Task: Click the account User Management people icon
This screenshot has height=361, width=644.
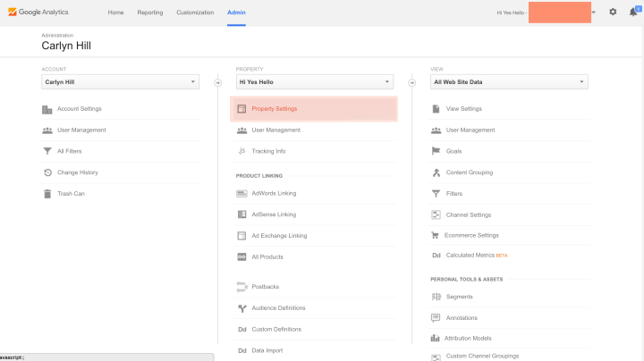Action: (47, 130)
